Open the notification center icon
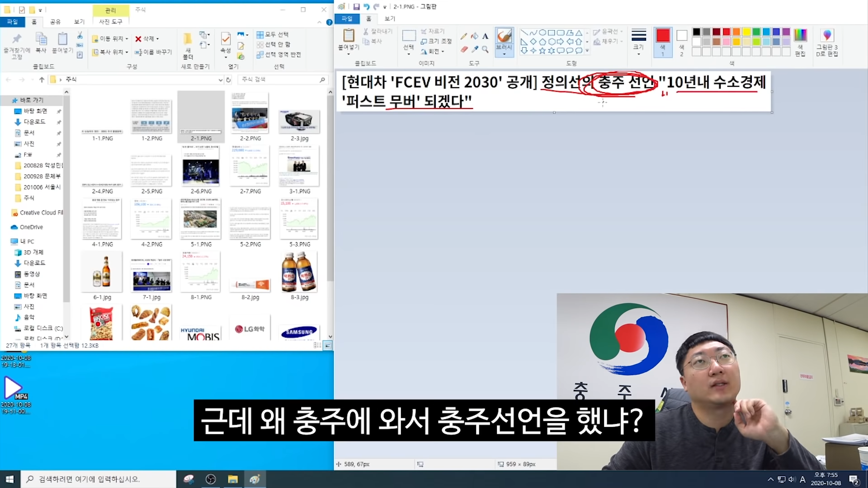Viewport: 868px width, 488px height. (854, 479)
